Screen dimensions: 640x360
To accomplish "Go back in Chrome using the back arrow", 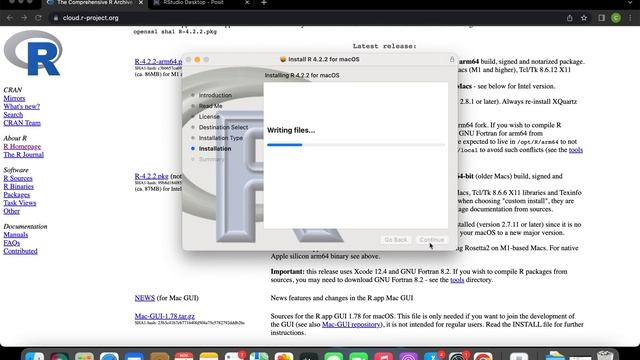I will click(9, 18).
